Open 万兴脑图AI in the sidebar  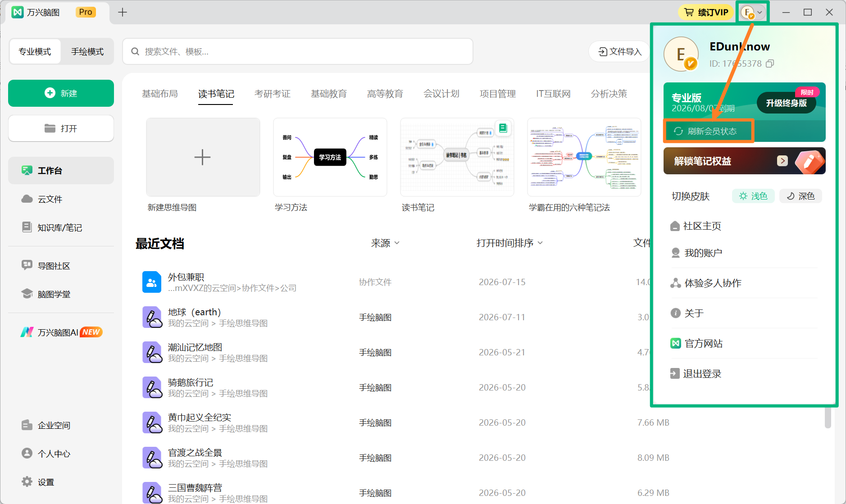click(61, 332)
